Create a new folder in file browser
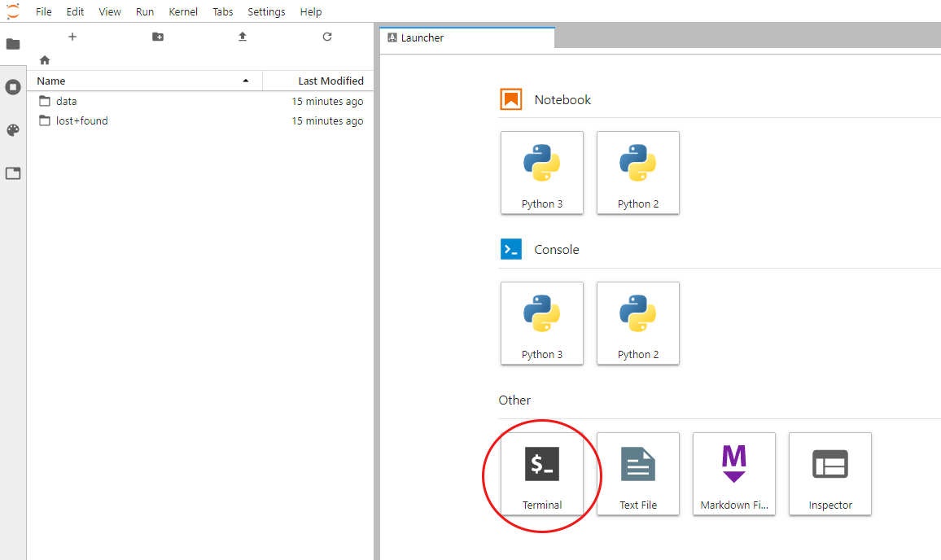Viewport: 941px width, 560px height. (x=158, y=37)
